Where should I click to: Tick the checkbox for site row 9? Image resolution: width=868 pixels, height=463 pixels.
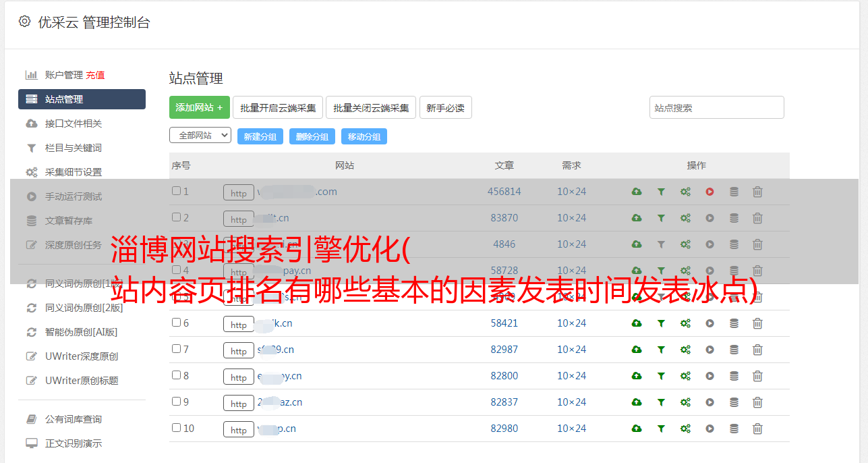[176, 402]
